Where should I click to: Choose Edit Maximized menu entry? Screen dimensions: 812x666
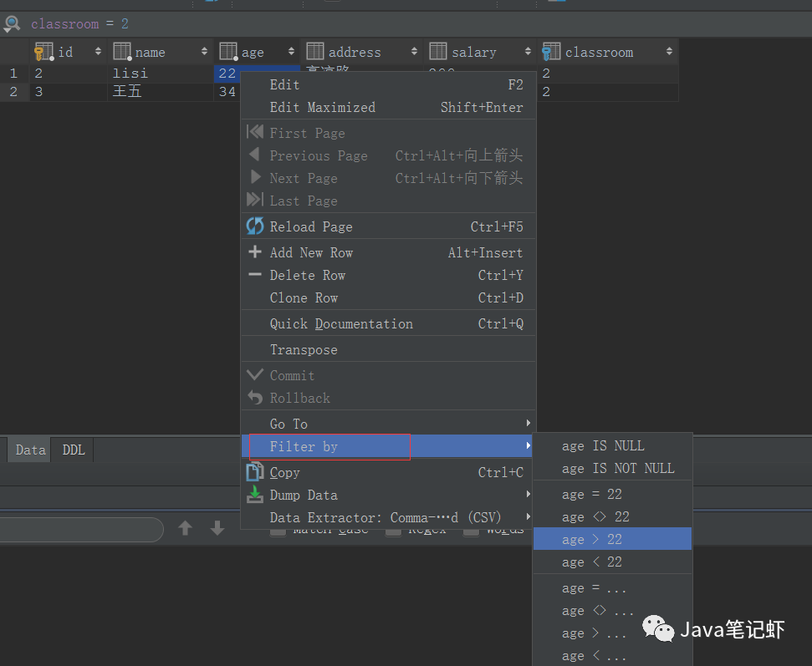tap(388, 108)
